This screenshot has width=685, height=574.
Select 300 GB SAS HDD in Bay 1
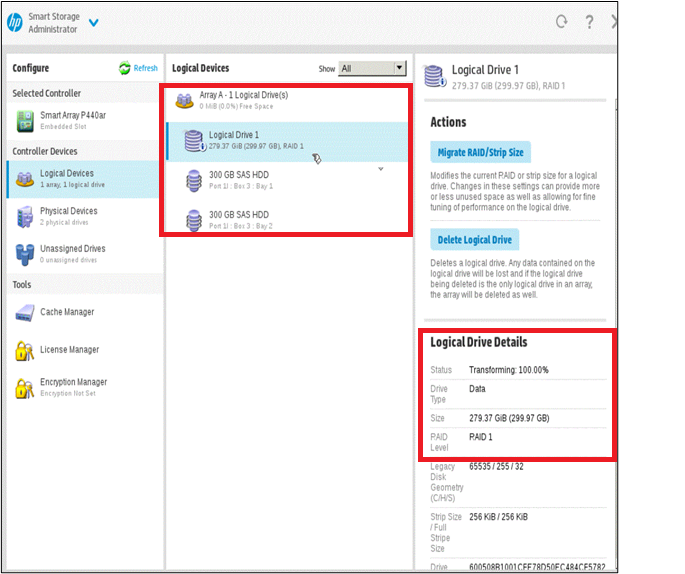coord(287,180)
